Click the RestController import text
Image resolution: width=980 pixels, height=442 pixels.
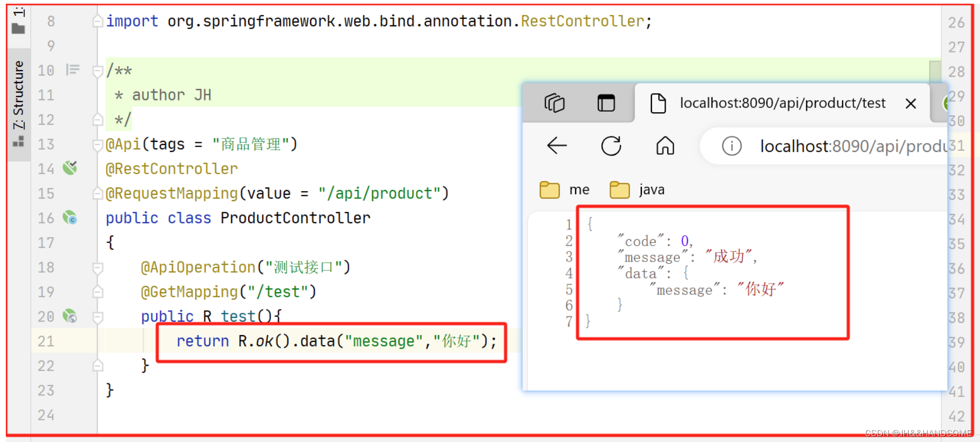(x=582, y=21)
